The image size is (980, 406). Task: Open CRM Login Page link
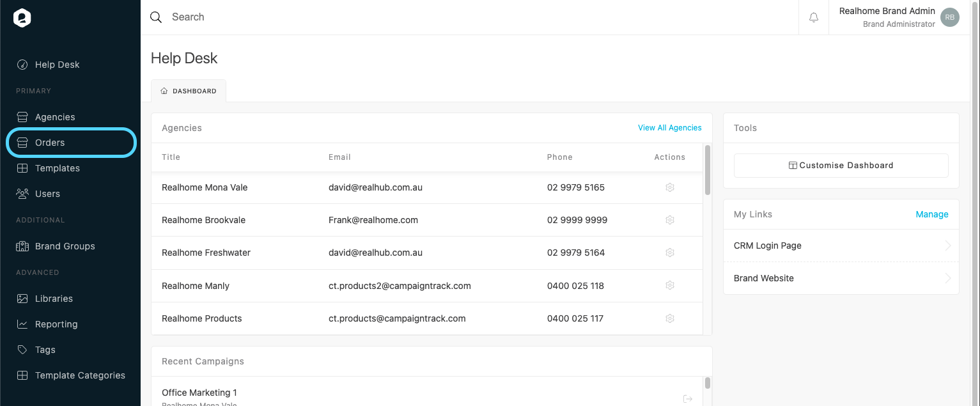(x=841, y=246)
